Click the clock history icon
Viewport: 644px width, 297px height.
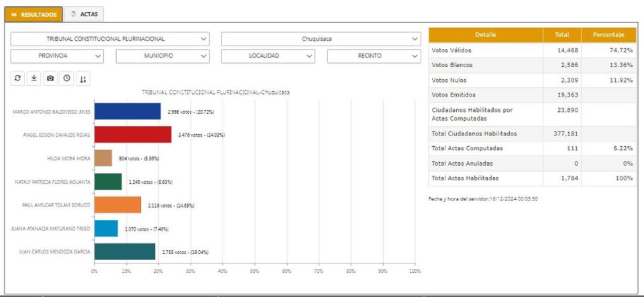[x=66, y=78]
